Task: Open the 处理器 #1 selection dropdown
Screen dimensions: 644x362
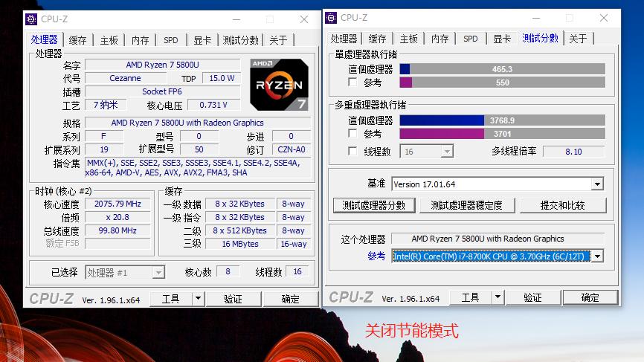Action: click(158, 273)
